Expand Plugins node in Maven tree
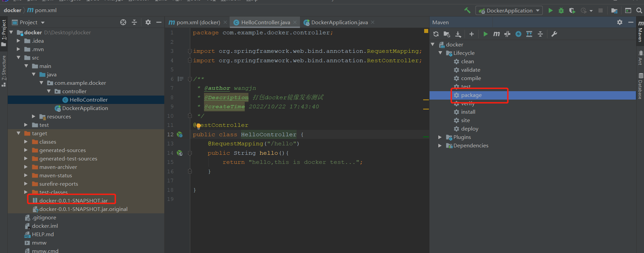 [440, 137]
